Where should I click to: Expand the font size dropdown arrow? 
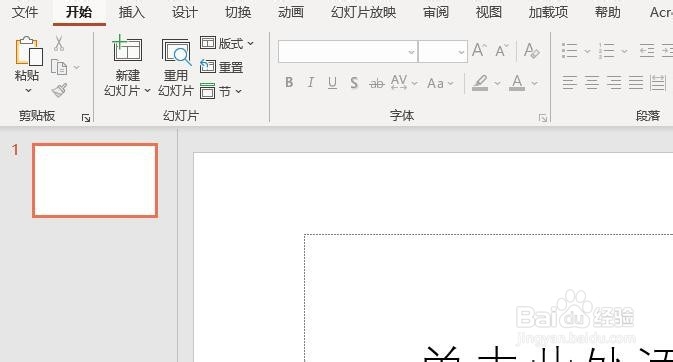(x=461, y=52)
